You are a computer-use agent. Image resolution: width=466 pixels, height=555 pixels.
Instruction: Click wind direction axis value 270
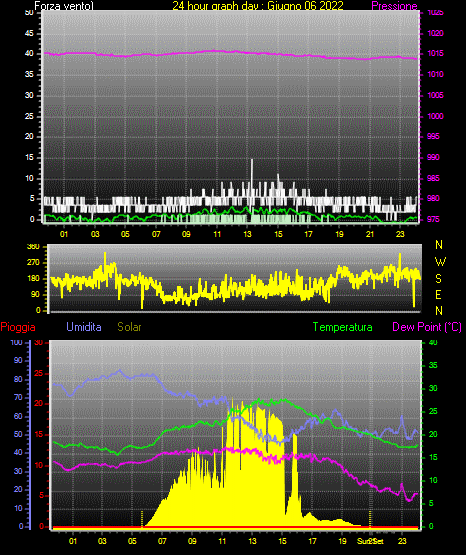[34, 263]
